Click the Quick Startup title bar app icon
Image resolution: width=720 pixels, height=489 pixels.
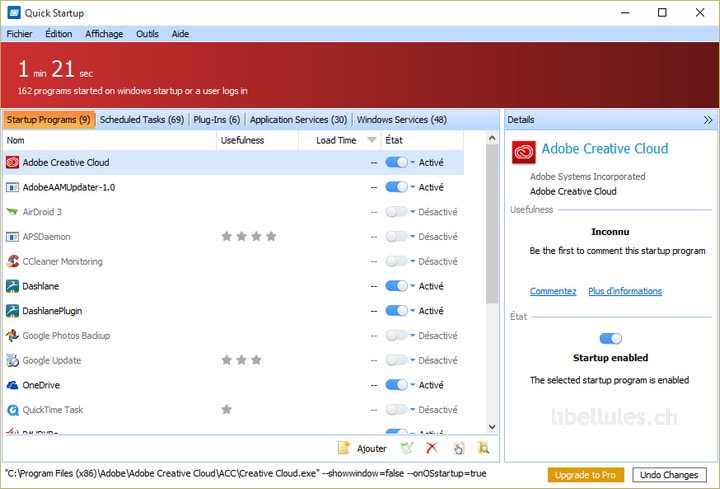(x=14, y=12)
